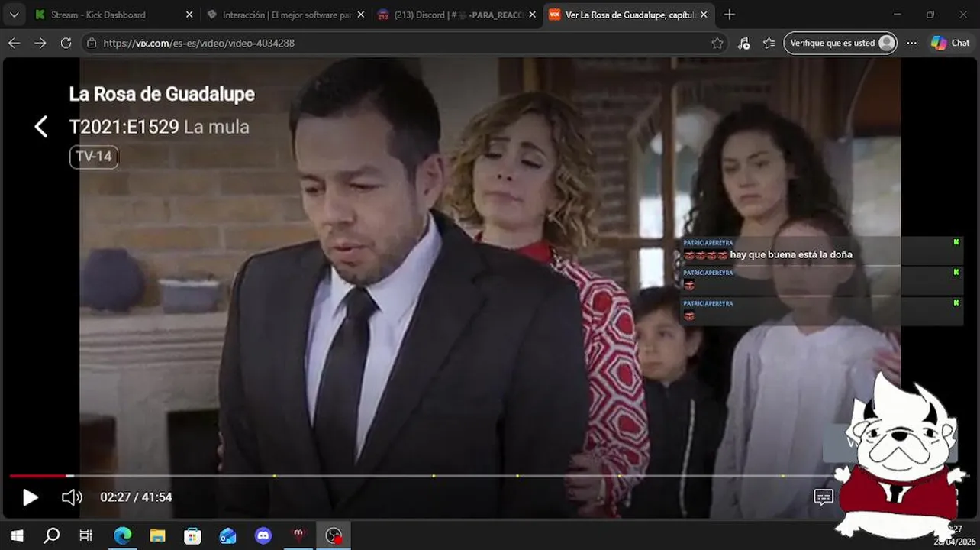Open Outlook from the taskbar
This screenshot has width=980, height=550.
[x=227, y=535]
